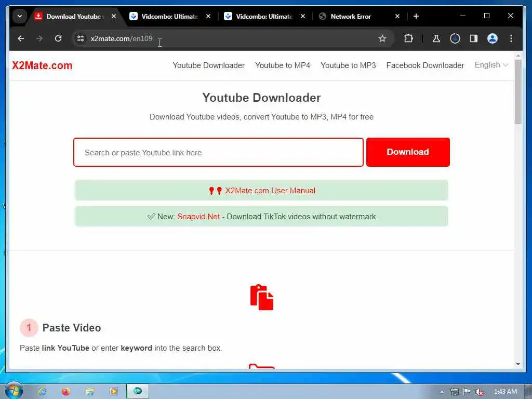Open the tab search dropdown arrow
Image resolution: width=532 pixels, height=399 pixels.
(x=20, y=16)
